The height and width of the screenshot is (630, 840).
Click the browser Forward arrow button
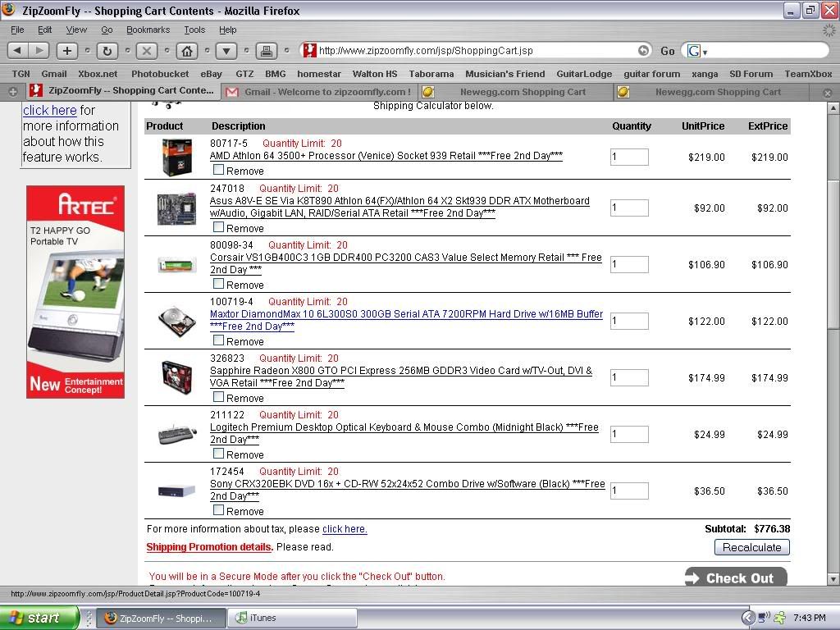pos(39,51)
